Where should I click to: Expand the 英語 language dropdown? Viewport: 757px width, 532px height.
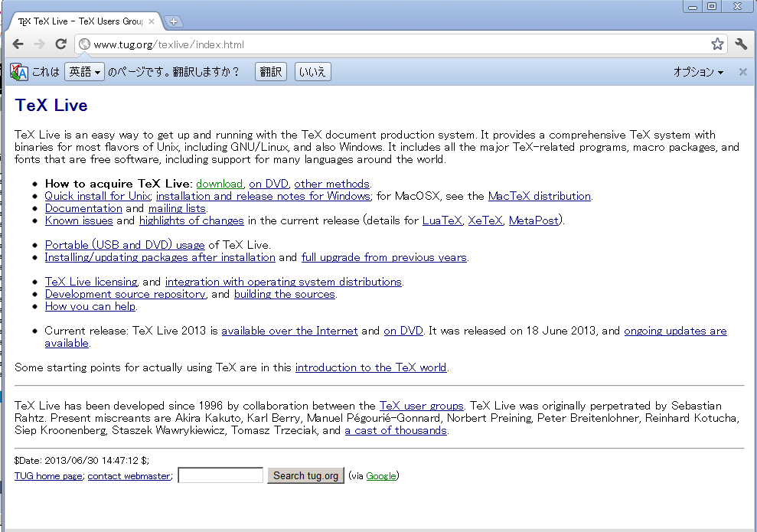click(x=84, y=72)
